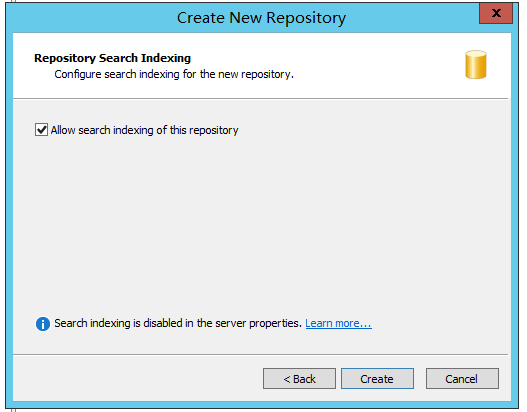Click the 'Allow search indexing of this repository' label
This screenshot has width=527, height=412.
click(145, 130)
